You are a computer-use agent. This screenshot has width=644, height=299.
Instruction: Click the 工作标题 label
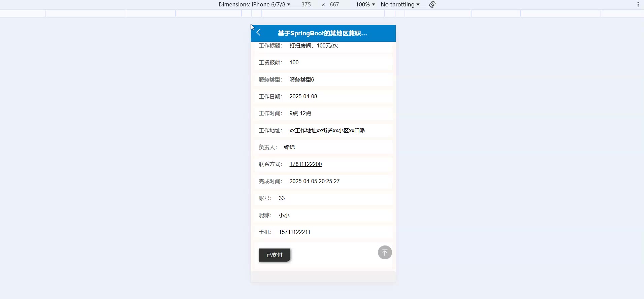pyautogui.click(x=270, y=45)
